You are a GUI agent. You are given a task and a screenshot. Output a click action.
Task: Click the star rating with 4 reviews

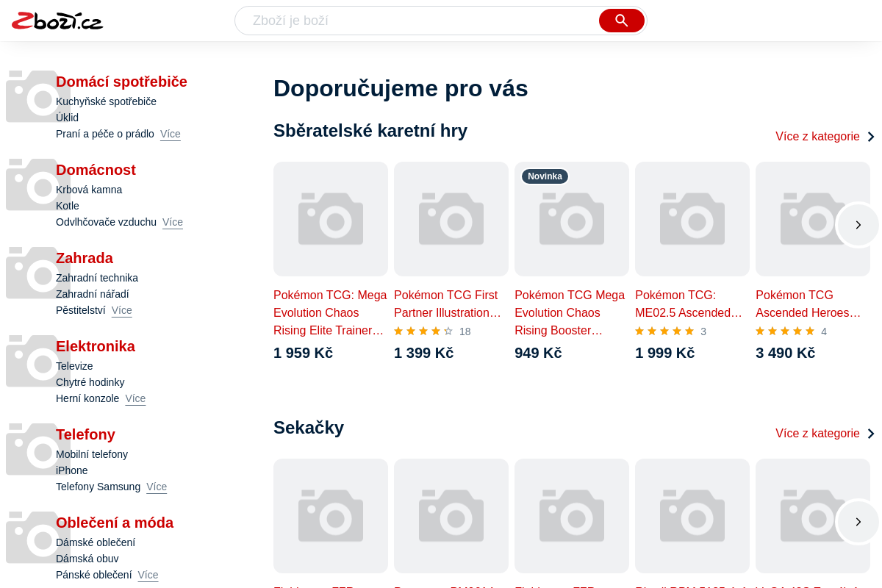(791, 331)
